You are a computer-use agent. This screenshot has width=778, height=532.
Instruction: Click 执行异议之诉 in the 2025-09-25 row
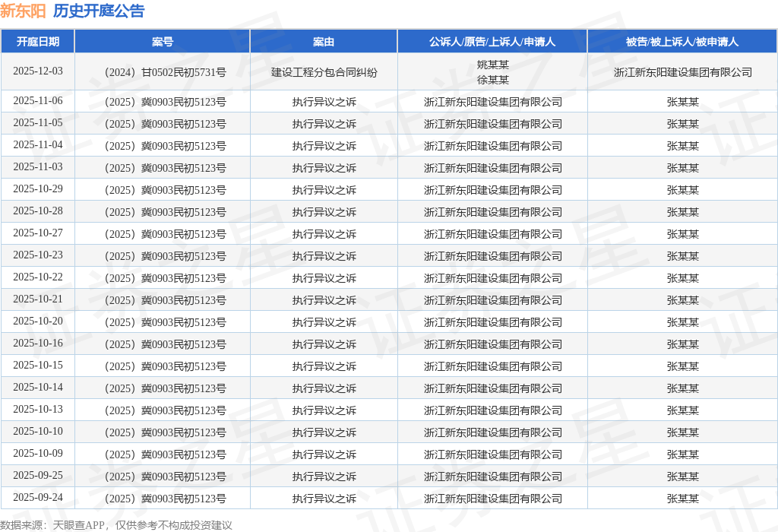[324, 477]
